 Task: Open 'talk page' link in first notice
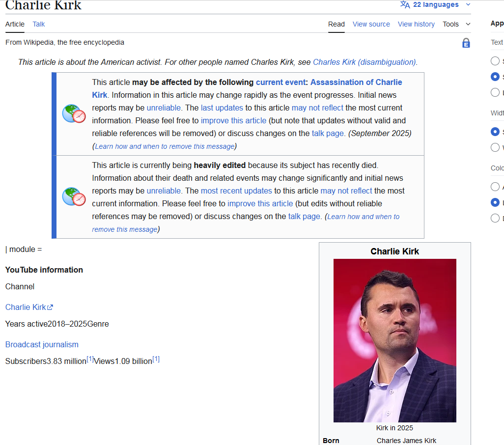pos(328,133)
